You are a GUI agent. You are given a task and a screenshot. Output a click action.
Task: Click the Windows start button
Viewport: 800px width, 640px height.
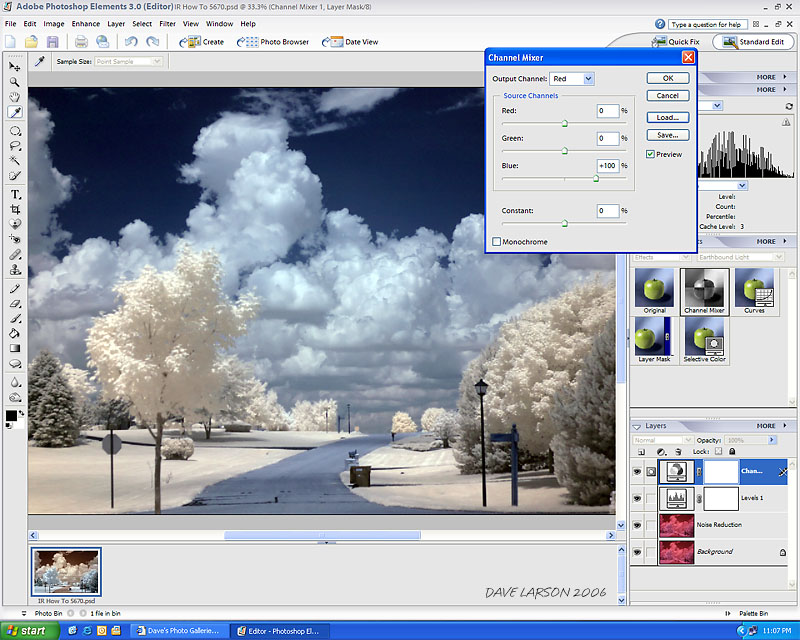(x=29, y=631)
